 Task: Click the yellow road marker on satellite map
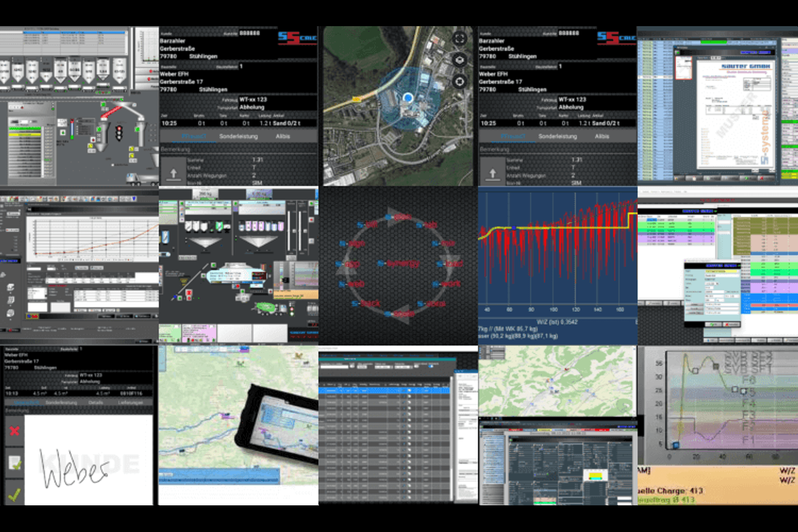coord(357,100)
